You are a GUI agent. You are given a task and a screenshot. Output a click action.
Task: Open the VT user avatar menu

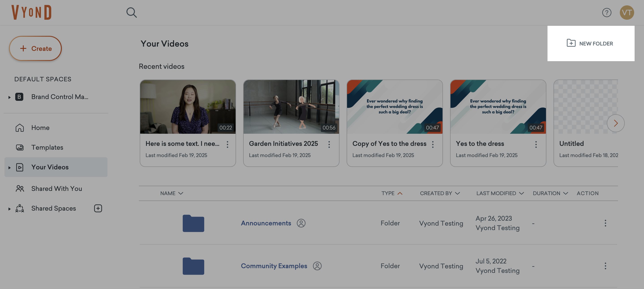[627, 13]
